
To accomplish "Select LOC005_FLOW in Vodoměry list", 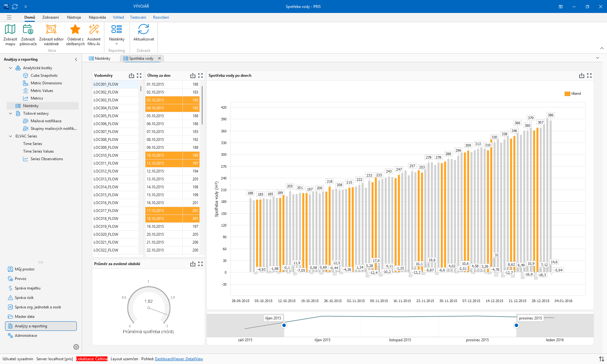I will (115, 116).
